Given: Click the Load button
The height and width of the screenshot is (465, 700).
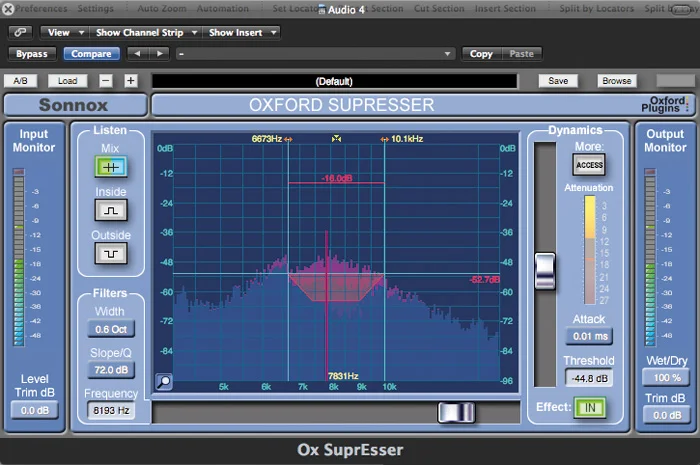Looking at the screenshot, I should 67,81.
